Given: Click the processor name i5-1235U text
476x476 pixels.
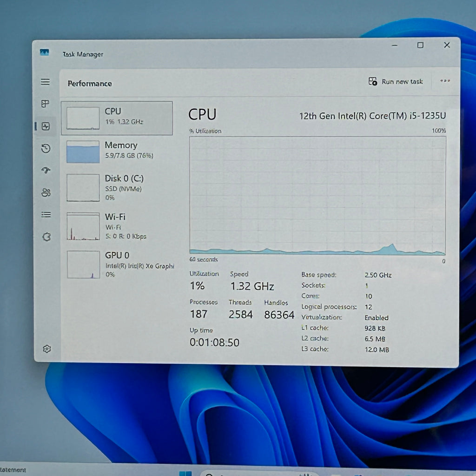Looking at the screenshot, I should pos(372,116).
